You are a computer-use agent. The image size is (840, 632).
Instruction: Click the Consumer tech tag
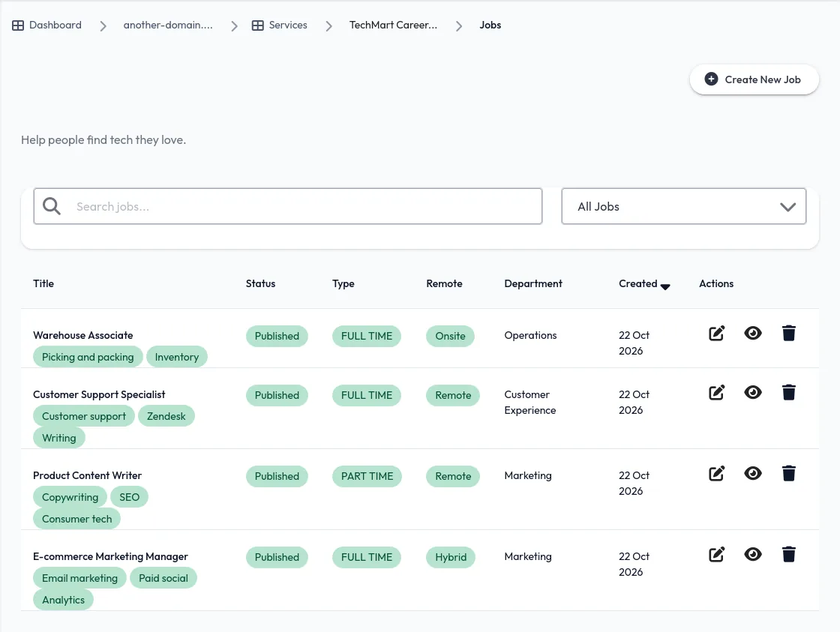(x=77, y=519)
